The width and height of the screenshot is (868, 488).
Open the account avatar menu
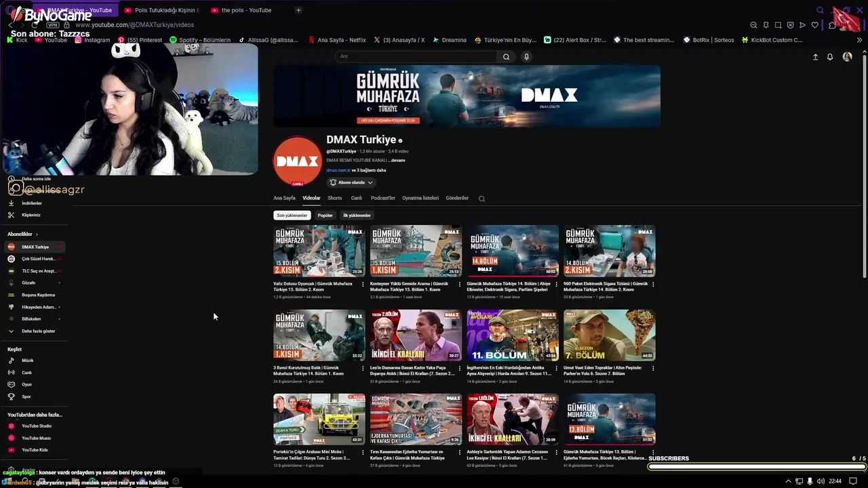(x=847, y=57)
